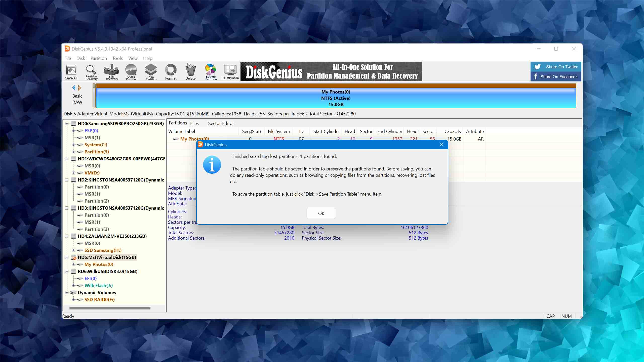644x362 pixels.
Task: Select HD5:MsftVirtualDisk(15GB) disk
Action: click(107, 257)
